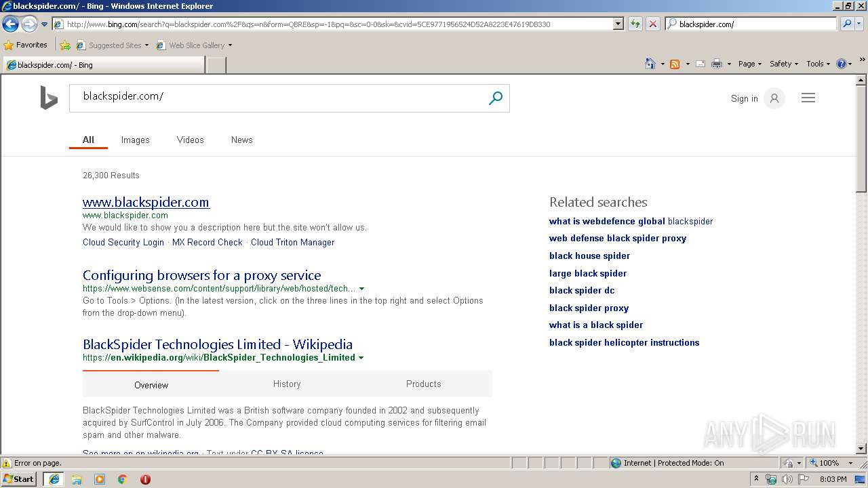Open Cloud Security Login link

click(x=123, y=243)
